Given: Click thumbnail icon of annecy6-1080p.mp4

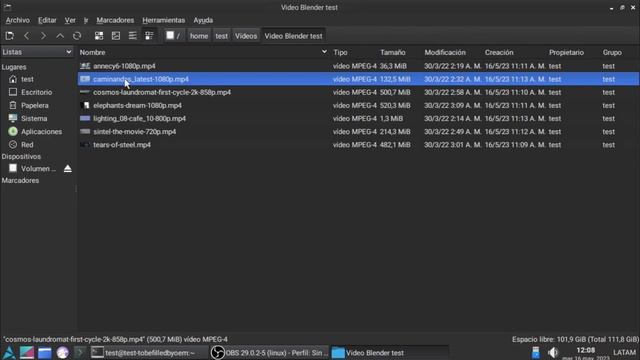Looking at the screenshot, I should coord(85,66).
